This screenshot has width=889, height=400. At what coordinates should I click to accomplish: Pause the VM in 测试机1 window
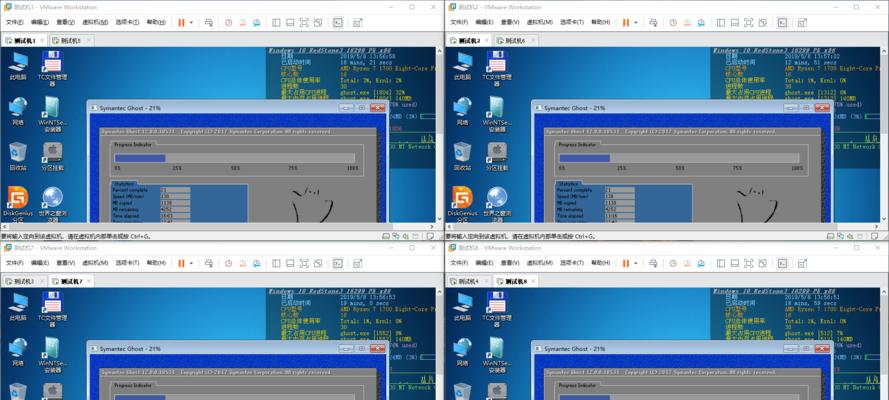(x=181, y=23)
